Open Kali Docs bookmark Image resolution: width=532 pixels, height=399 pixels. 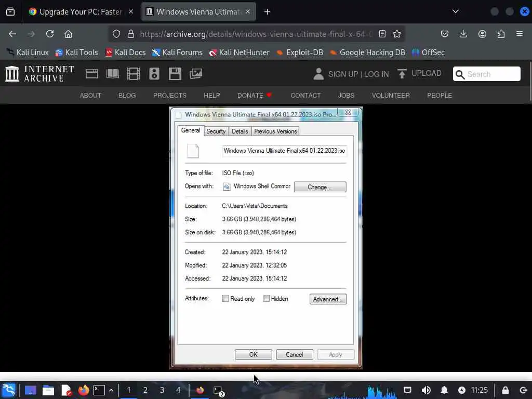[x=126, y=52]
